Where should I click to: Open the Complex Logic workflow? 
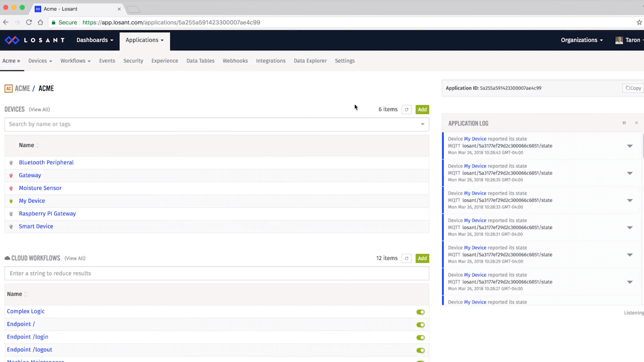26,311
